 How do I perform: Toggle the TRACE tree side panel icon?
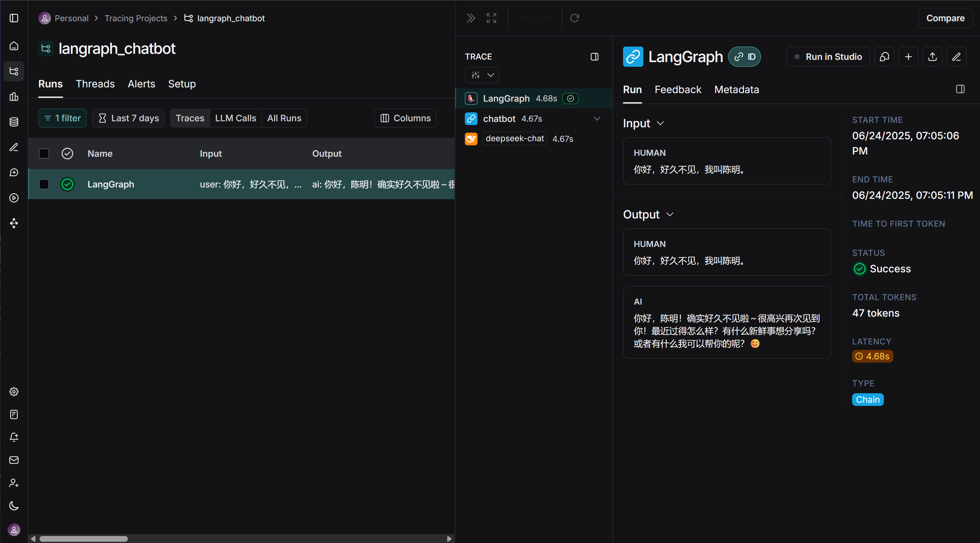point(594,57)
